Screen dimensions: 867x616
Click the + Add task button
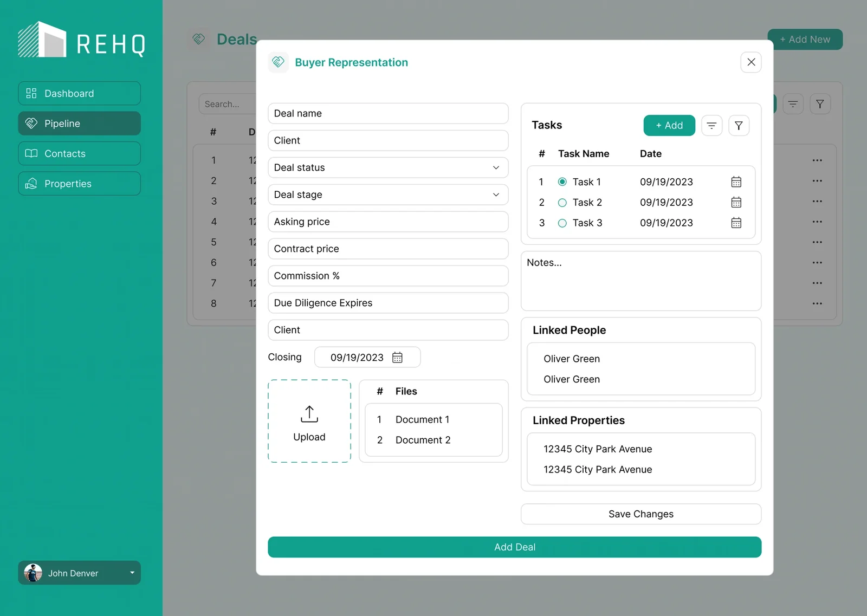(669, 125)
